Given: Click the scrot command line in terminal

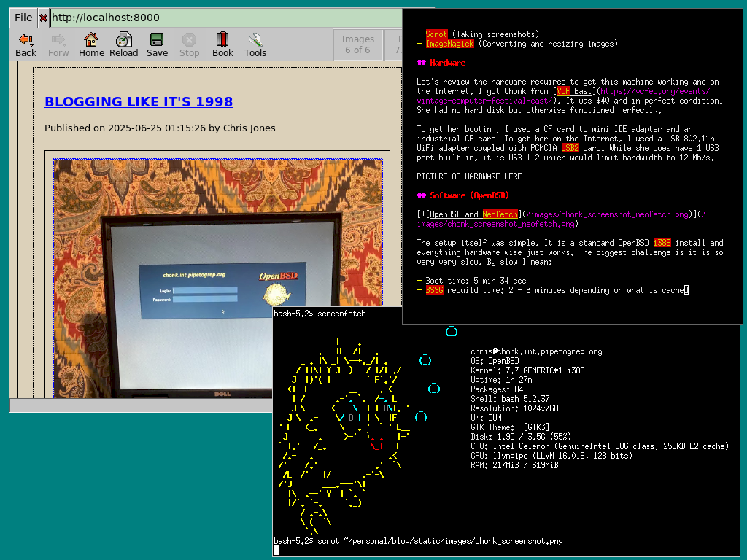Looking at the screenshot, I should click(440, 542).
